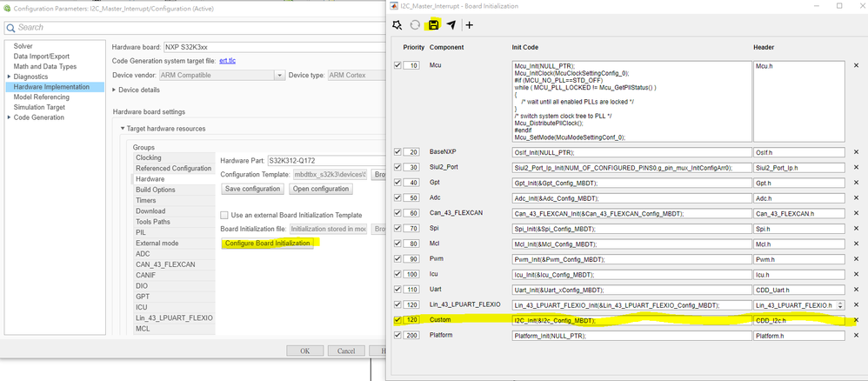This screenshot has height=381, width=868.
Task: Click the search magnifier icon in Configuration Parameters
Action: click(11, 28)
